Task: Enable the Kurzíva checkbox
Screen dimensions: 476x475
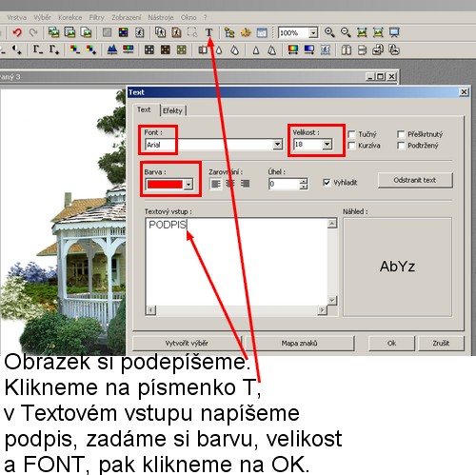Action: 351,146
